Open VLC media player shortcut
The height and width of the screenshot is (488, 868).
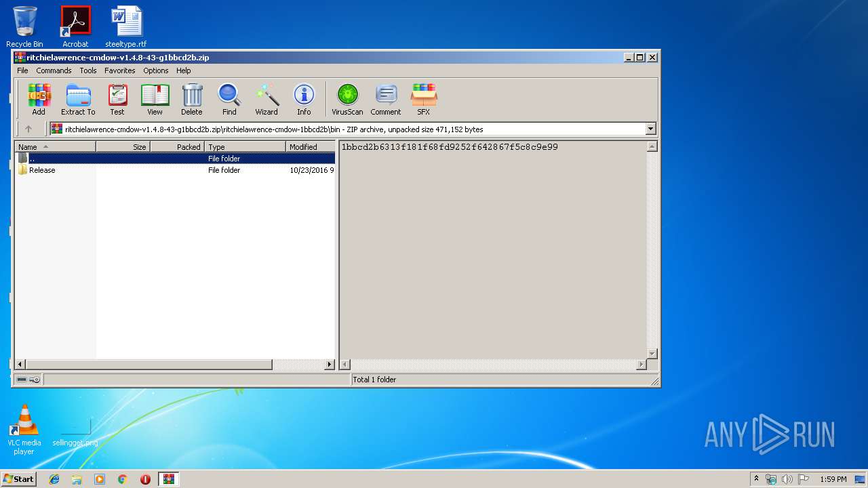(x=24, y=430)
